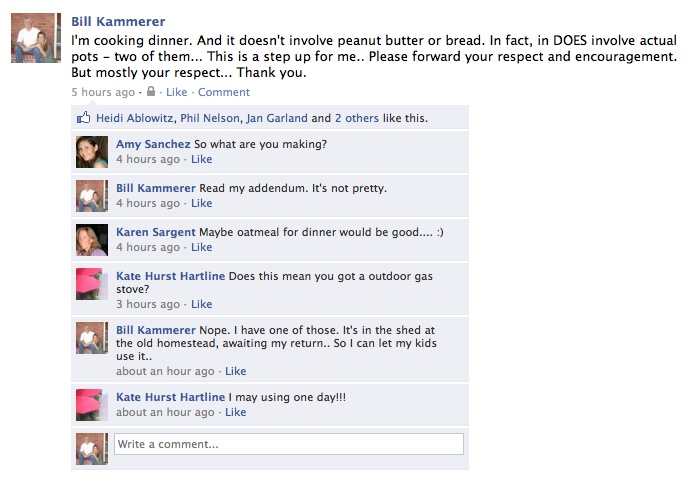Open Kate Hurst Hartline's name on stove comment
This screenshot has height=486, width=691.
170,276
